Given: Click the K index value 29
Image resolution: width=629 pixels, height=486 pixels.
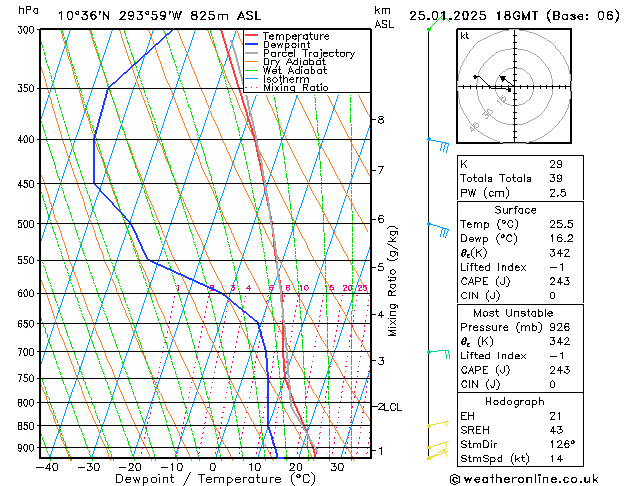Looking at the screenshot, I should point(556,164).
